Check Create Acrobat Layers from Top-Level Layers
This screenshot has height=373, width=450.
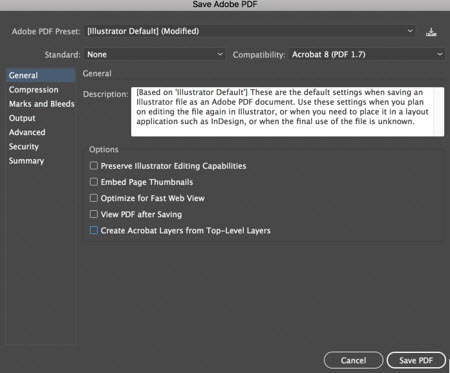[94, 230]
